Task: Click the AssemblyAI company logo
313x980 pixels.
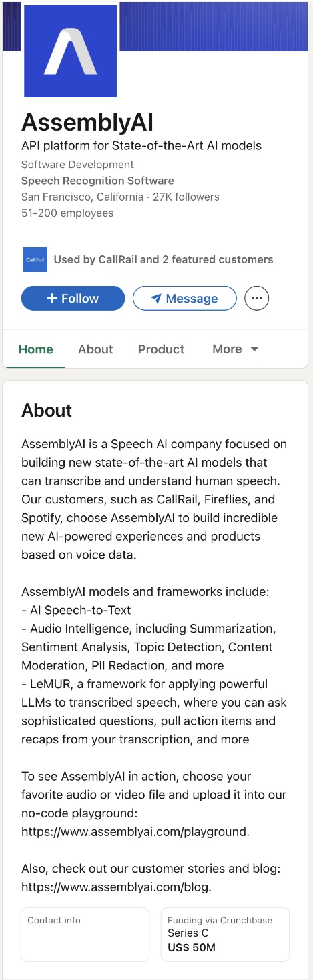Action: pos(70,51)
